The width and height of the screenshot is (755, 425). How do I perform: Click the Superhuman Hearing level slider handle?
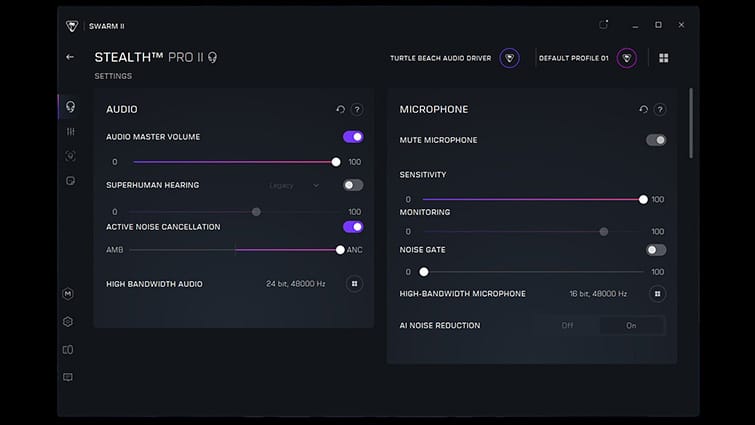click(x=256, y=212)
